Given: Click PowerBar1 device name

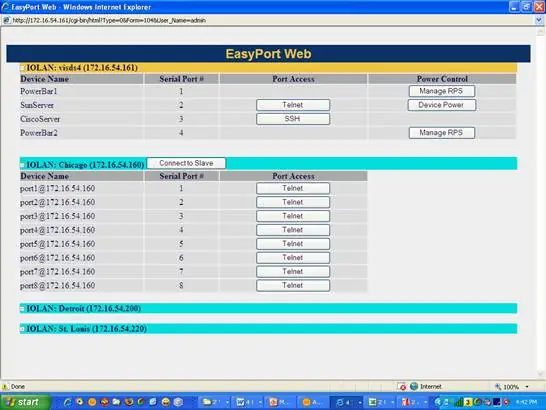Looking at the screenshot, I should click(x=39, y=92).
